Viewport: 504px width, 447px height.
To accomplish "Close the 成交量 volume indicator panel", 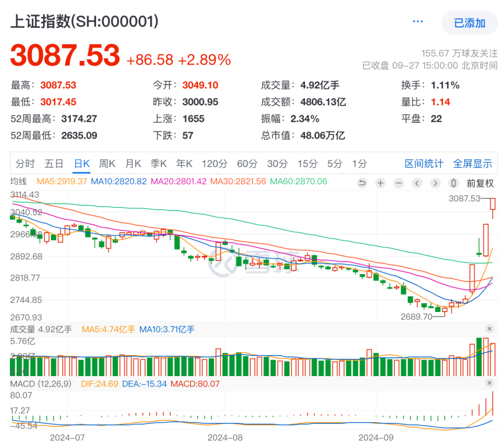I will tap(489, 329).
